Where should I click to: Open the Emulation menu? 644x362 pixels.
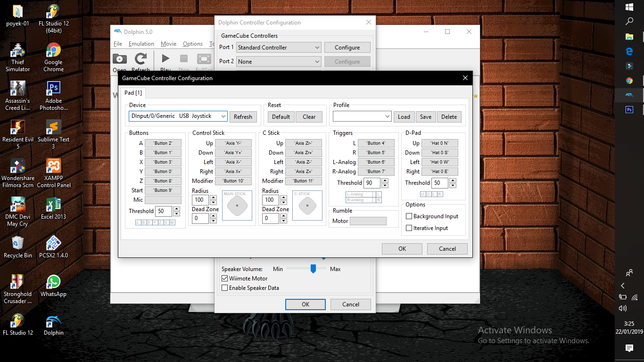click(x=141, y=44)
